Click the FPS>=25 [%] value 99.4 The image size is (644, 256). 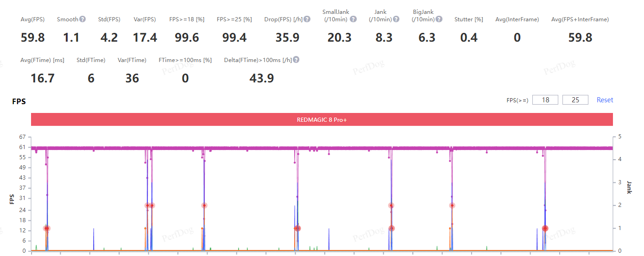tap(234, 37)
